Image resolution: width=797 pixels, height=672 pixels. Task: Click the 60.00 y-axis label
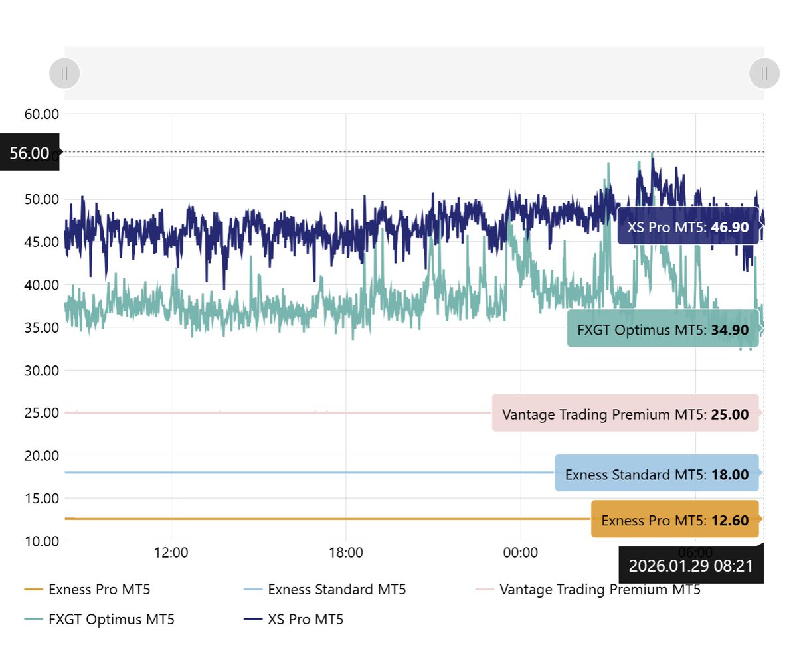click(x=41, y=114)
